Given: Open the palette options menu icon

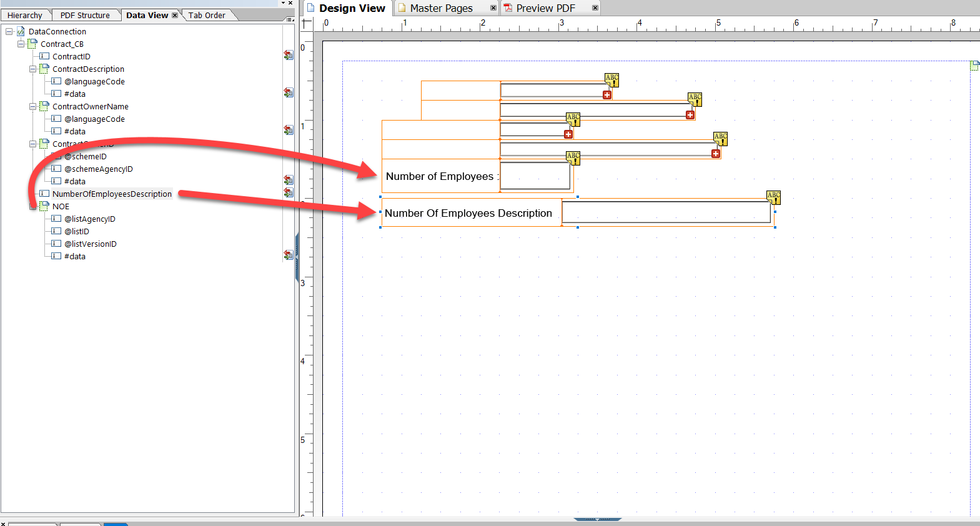Looking at the screenshot, I should coord(290,19).
